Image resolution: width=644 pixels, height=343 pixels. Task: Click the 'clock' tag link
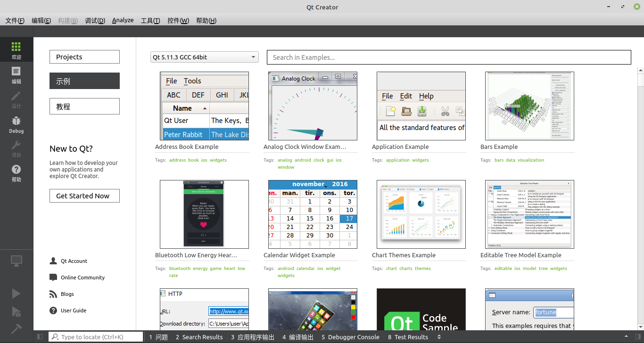click(x=319, y=160)
